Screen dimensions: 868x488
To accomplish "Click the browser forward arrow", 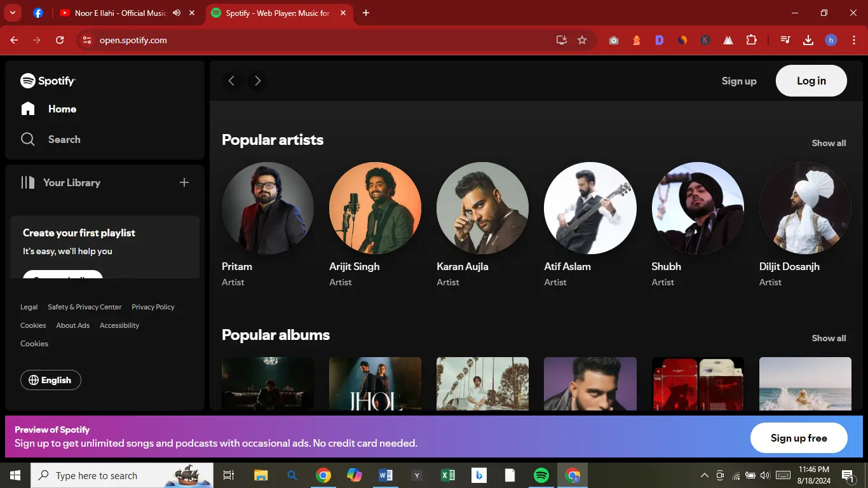I will [37, 40].
